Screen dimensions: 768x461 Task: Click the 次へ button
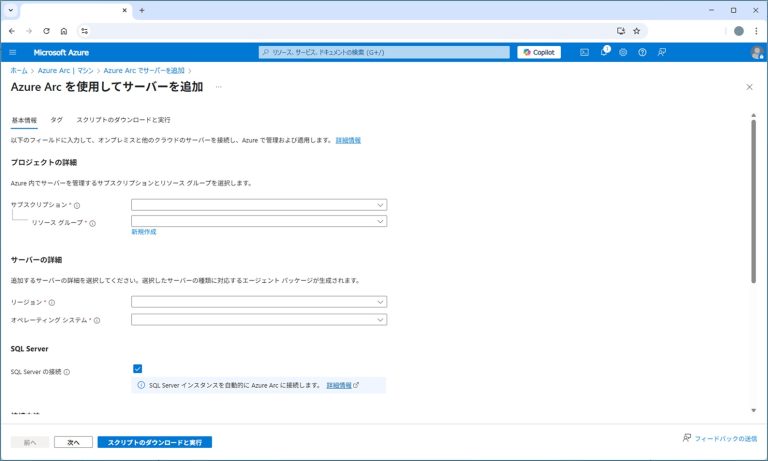(73, 441)
